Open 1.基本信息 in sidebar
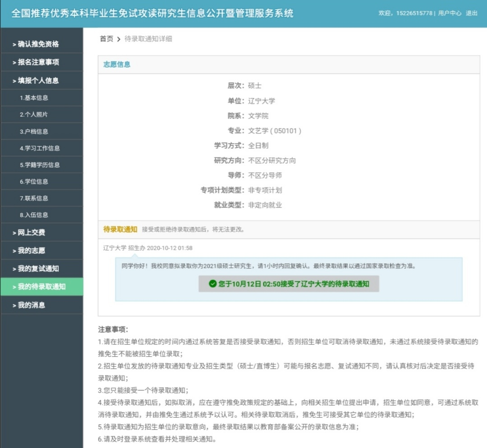The image size is (487, 448). 34,98
